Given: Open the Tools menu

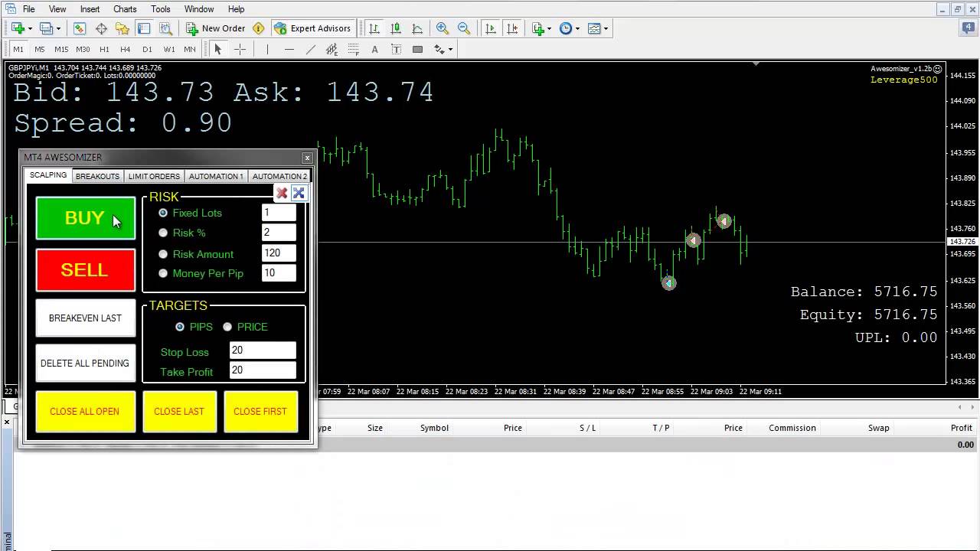Looking at the screenshot, I should (x=161, y=9).
